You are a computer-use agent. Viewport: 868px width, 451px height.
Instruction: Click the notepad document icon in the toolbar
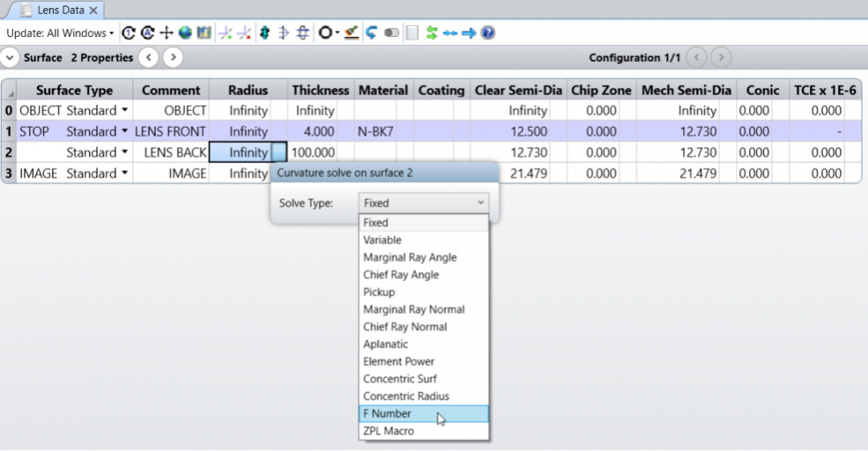(412, 33)
